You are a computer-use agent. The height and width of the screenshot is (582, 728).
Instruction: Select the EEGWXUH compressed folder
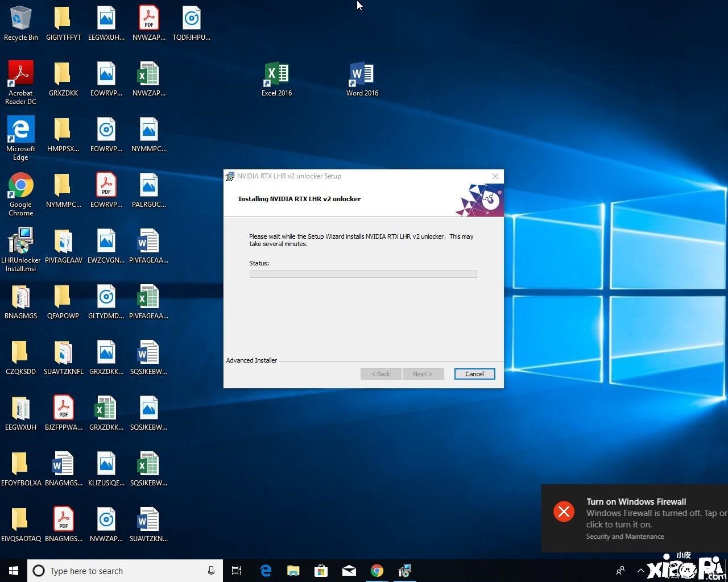click(21, 413)
